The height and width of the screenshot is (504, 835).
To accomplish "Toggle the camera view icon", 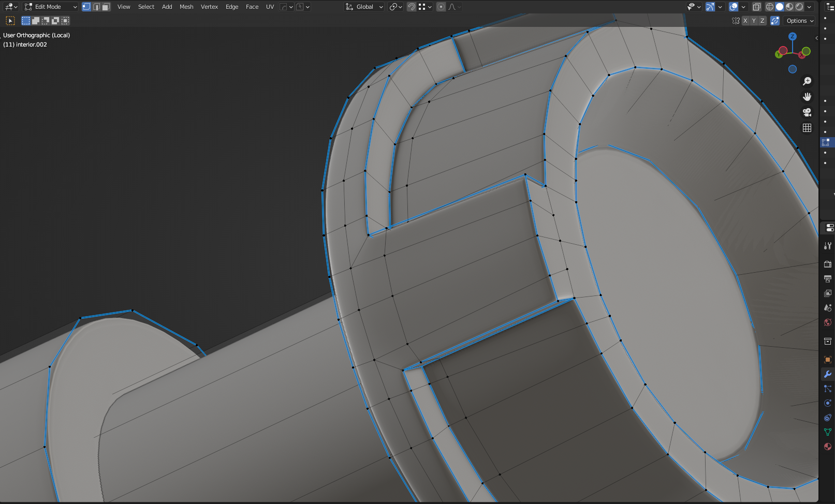I will tap(807, 112).
